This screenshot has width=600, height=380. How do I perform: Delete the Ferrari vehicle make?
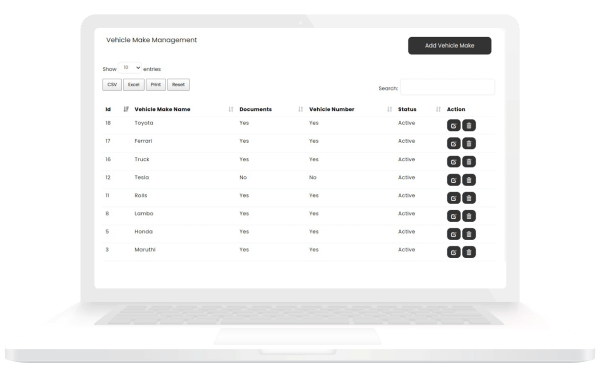469,144
